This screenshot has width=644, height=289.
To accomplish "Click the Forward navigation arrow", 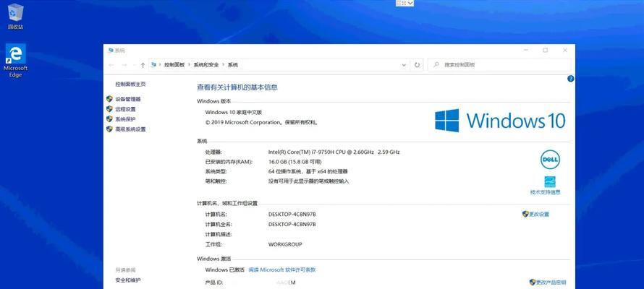I will (124, 65).
